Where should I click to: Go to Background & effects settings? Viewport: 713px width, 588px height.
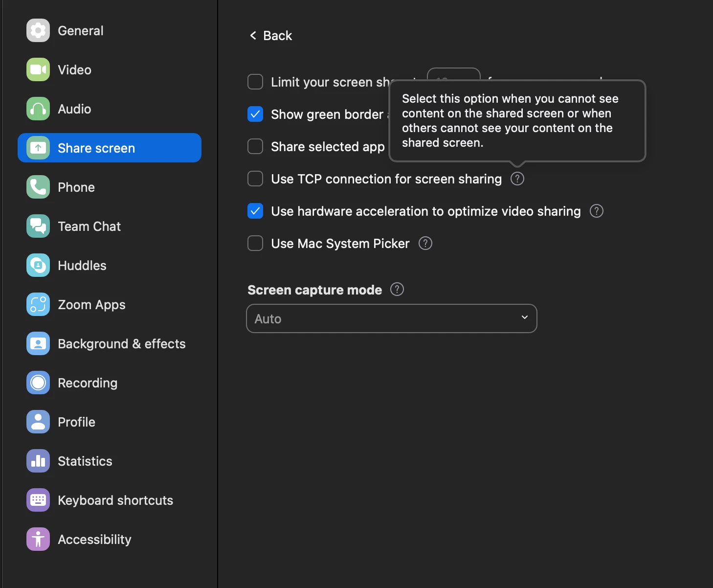[121, 343]
